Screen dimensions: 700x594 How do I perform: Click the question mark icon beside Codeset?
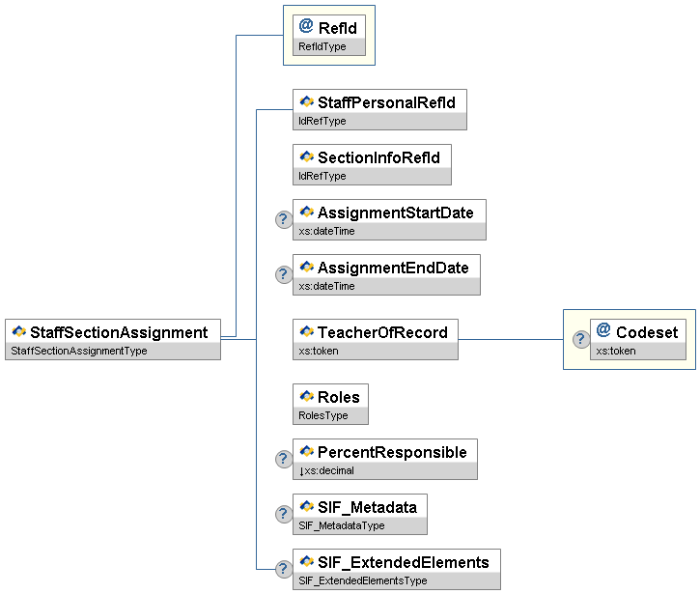pyautogui.click(x=580, y=339)
